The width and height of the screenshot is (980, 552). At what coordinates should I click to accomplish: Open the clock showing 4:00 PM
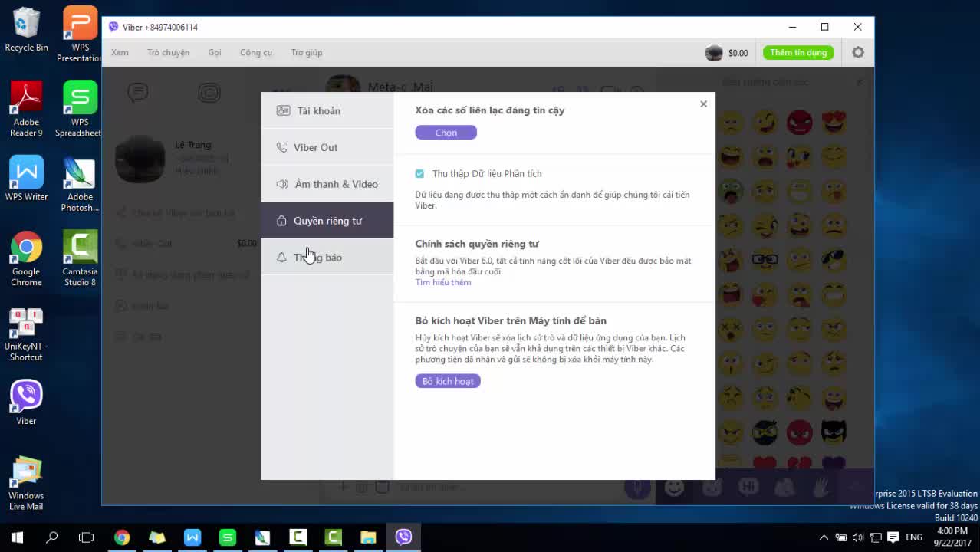click(x=952, y=537)
